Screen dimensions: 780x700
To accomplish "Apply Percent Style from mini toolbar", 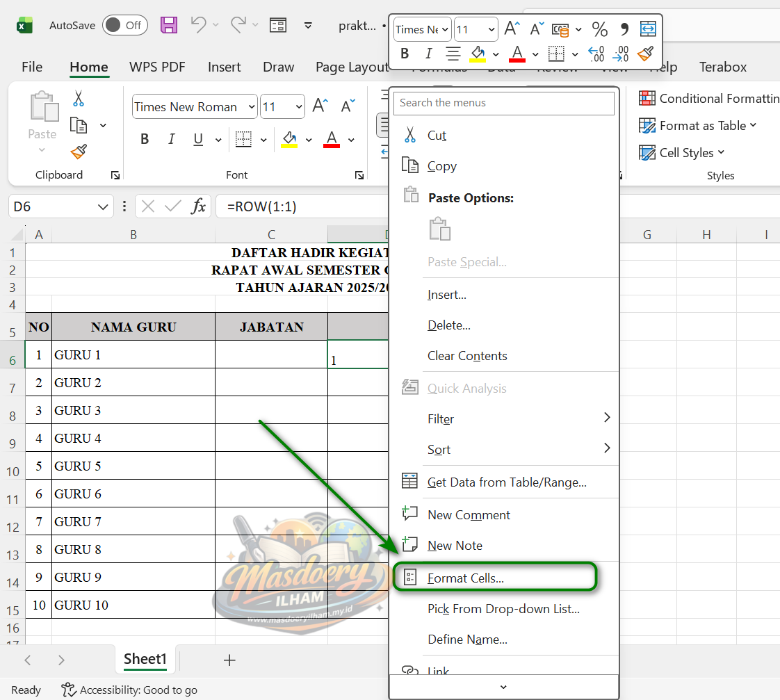I will 599,29.
